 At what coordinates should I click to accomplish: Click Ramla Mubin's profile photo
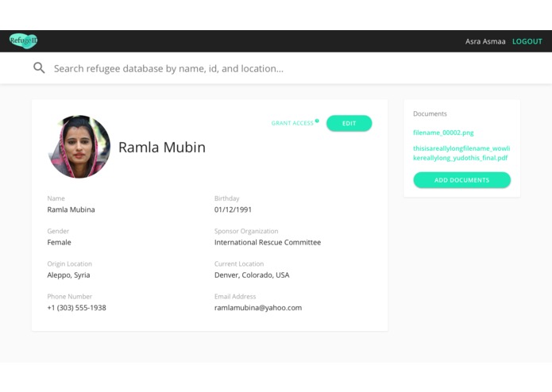pyautogui.click(x=79, y=147)
